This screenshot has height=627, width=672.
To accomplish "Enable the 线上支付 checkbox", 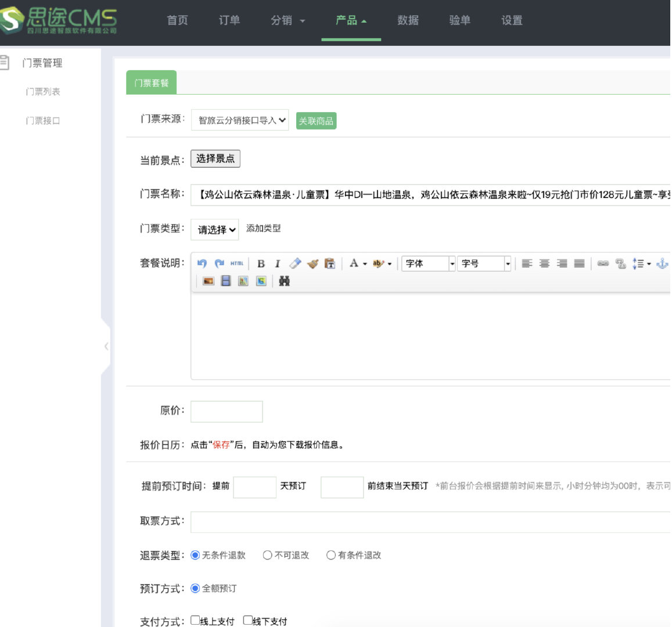I will (x=195, y=620).
